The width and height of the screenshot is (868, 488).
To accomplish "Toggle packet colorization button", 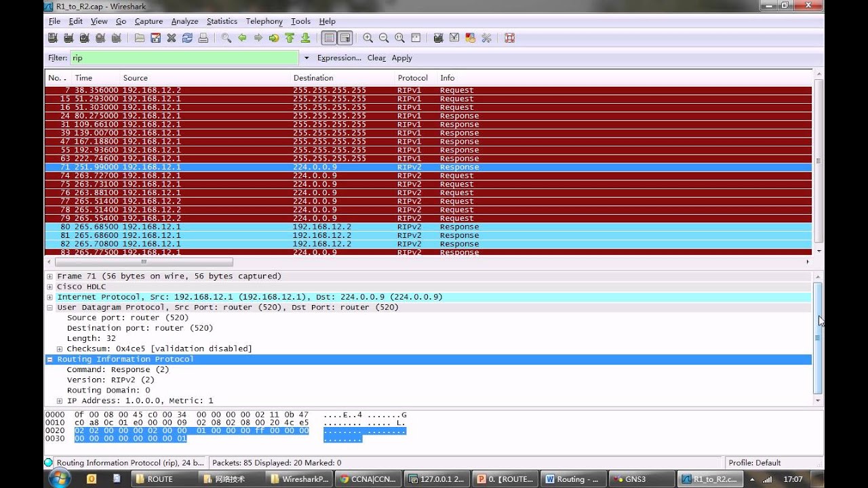I will (x=329, y=38).
